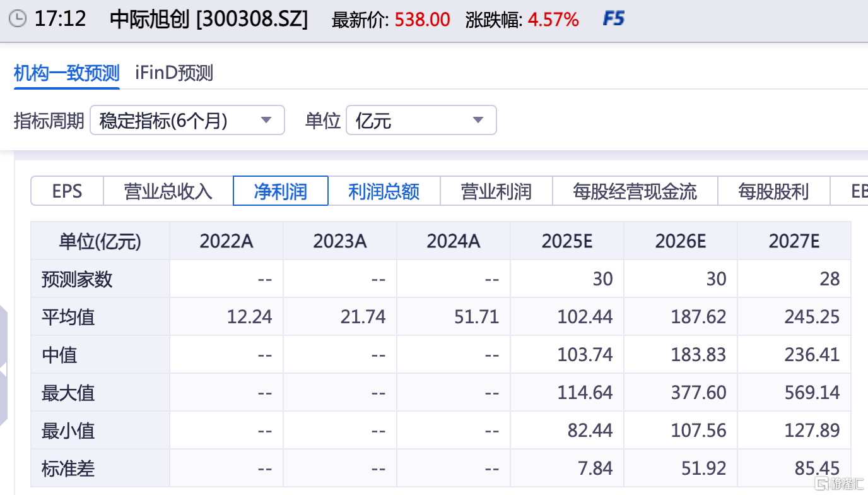The width and height of the screenshot is (868, 495).
Task: Switch to the 机构一致预测 tab
Action: click(x=66, y=73)
